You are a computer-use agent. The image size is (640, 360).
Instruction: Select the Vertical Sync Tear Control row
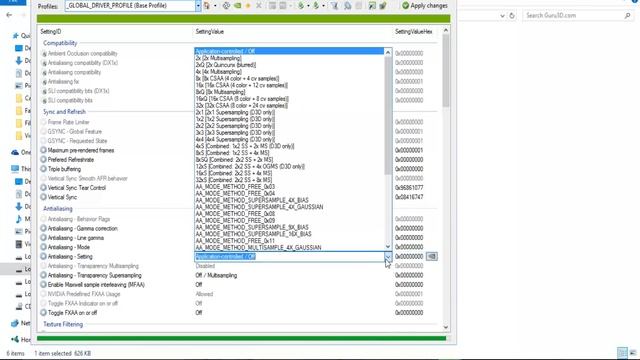click(x=239, y=188)
